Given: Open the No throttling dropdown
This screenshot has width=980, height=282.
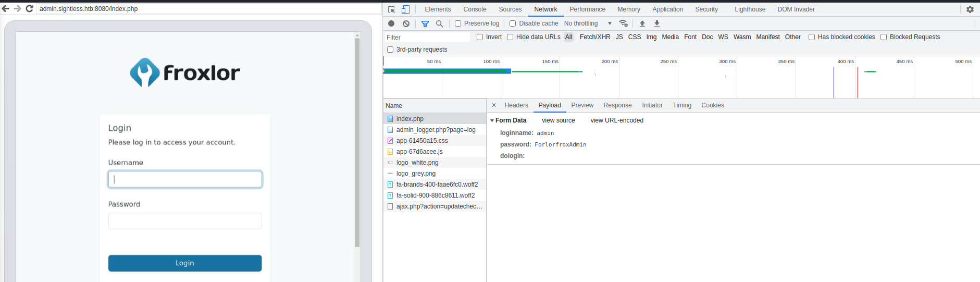Looking at the screenshot, I should (588, 23).
